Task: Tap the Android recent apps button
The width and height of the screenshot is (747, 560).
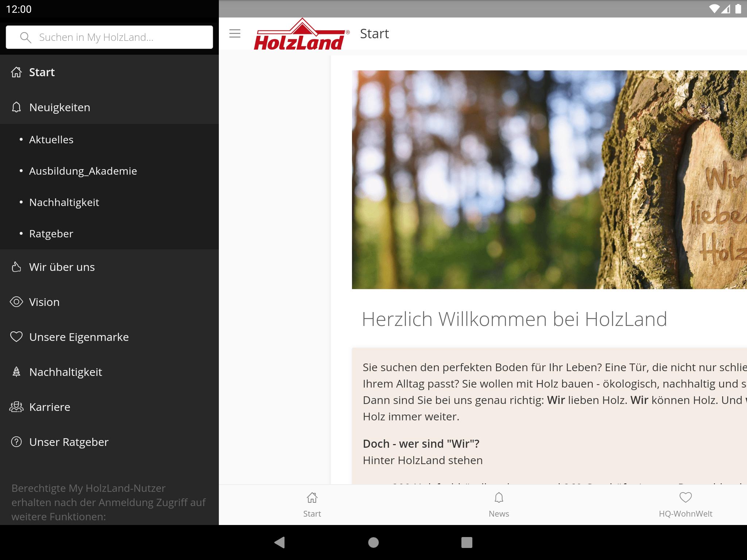Action: coord(467,542)
